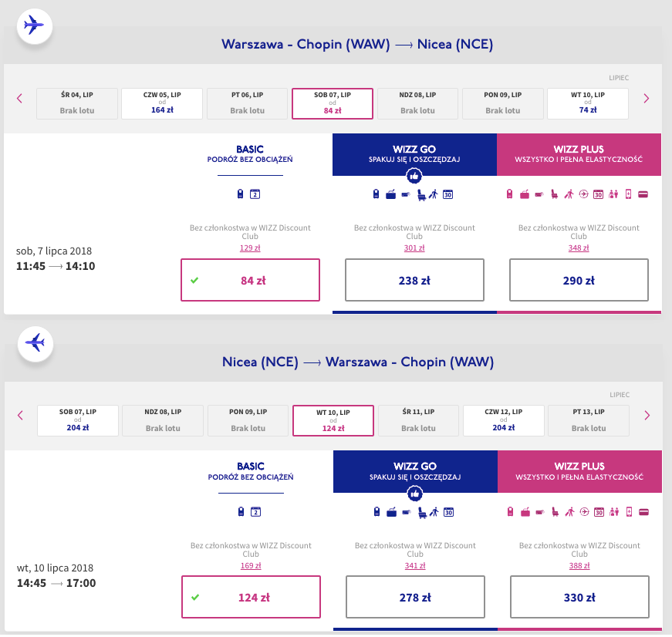The height and width of the screenshot is (637, 672).
Task: Show later outbound dates with right arrow
Action: point(646,99)
